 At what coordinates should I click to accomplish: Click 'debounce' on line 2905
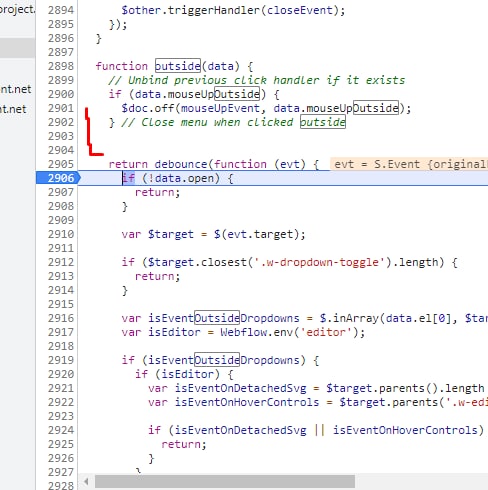[x=181, y=164]
